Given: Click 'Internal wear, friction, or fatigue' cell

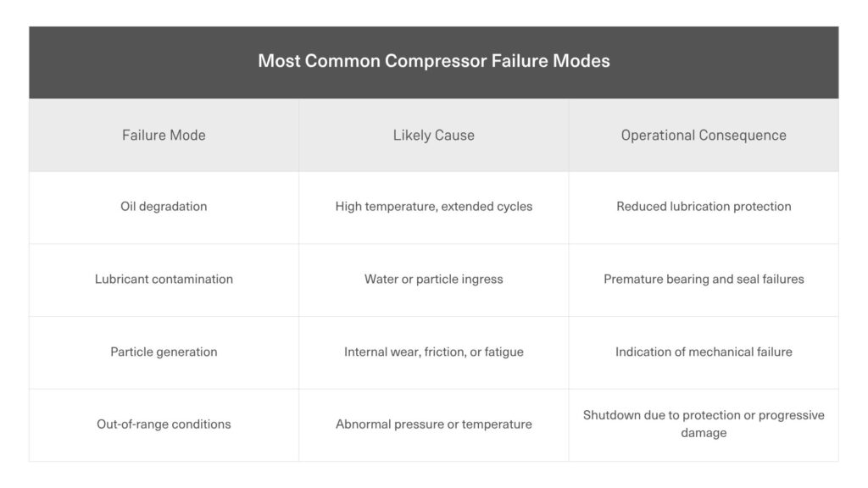Looking at the screenshot, I should (433, 352).
